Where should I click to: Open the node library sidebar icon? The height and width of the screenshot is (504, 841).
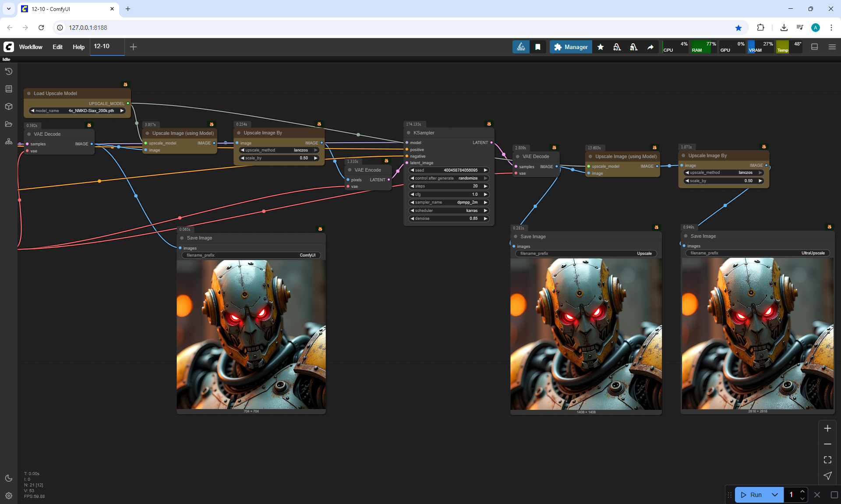8,89
